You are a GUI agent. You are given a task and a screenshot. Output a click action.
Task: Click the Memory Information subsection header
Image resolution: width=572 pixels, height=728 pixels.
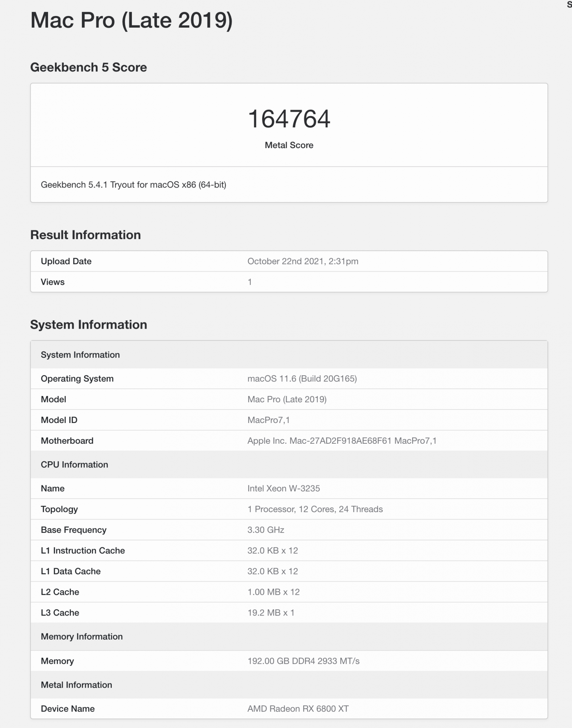(289, 637)
